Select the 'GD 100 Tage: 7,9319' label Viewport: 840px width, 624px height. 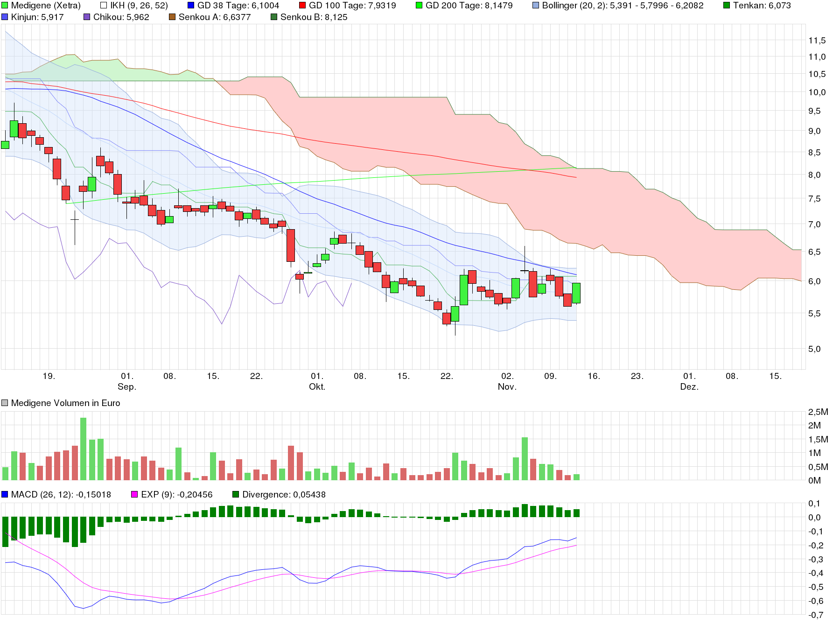(352, 6)
